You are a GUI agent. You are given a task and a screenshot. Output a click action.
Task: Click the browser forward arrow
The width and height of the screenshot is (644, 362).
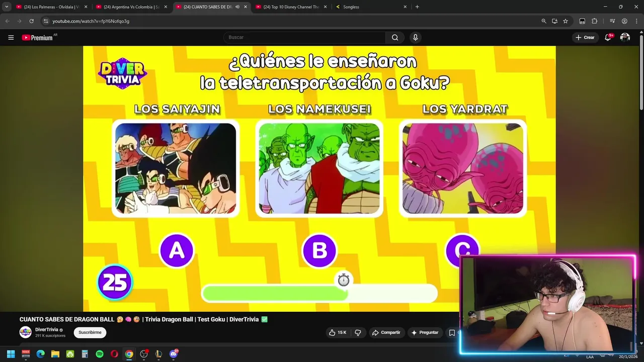19,21
